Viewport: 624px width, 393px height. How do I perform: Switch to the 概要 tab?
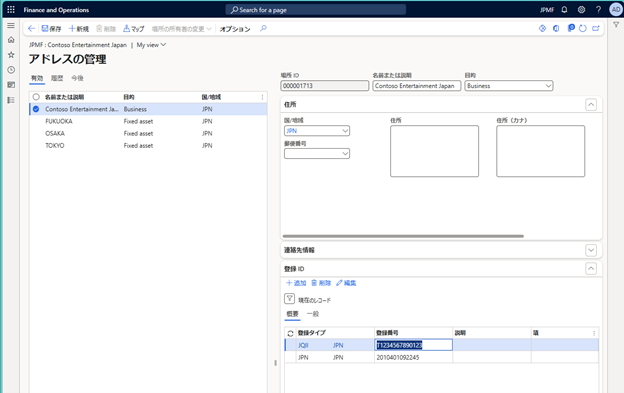coord(292,314)
